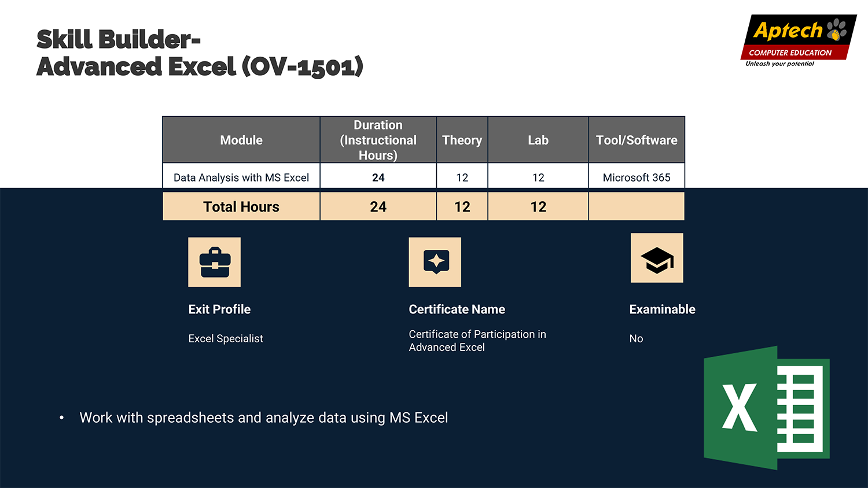Screen dimensions: 868x488
Task: Click the Total Hours row label
Action: coord(241,206)
